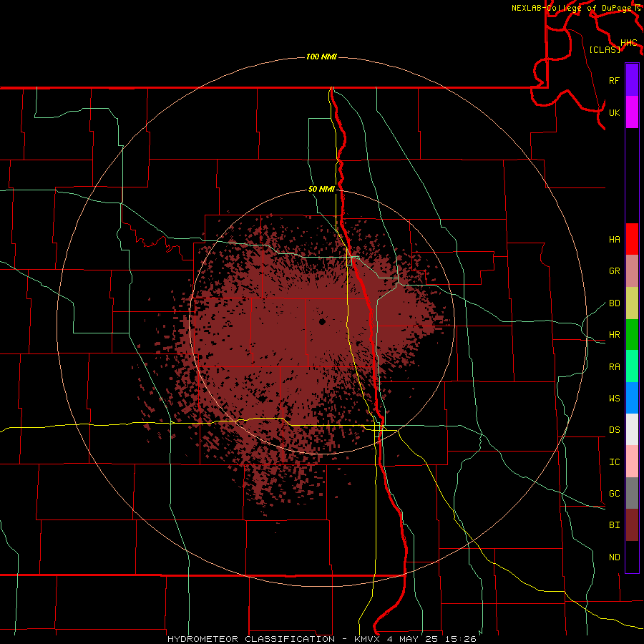Viewport: 644px width, 644px height.
Task: Click the WS legend label
Action: (614, 399)
